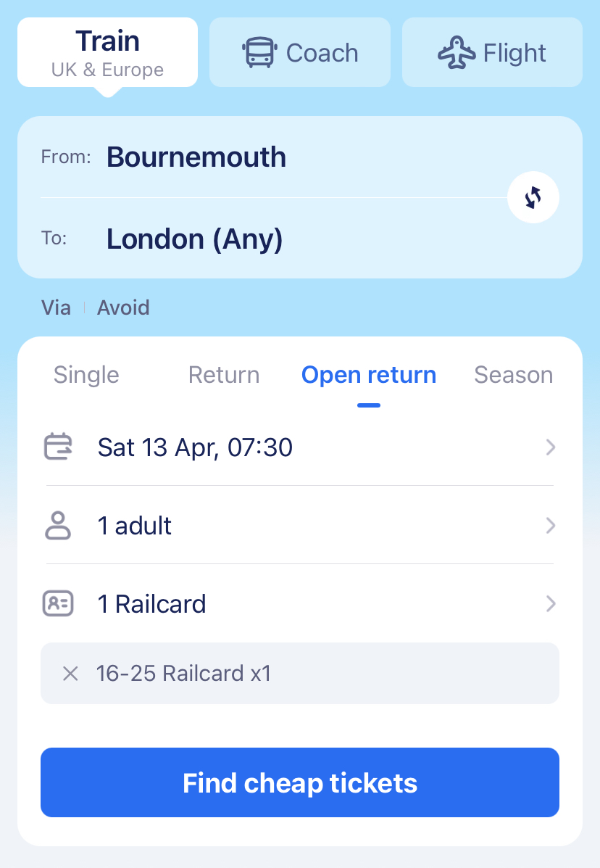Tap the Coach bus icon
Viewport: 600px width, 868px height.
click(x=259, y=53)
